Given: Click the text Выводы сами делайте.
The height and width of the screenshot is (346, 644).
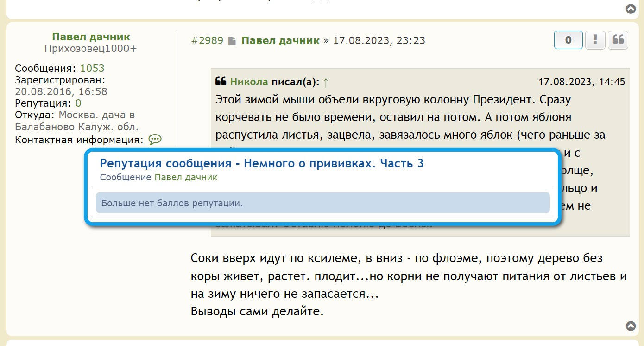Looking at the screenshot, I should coord(257,311).
